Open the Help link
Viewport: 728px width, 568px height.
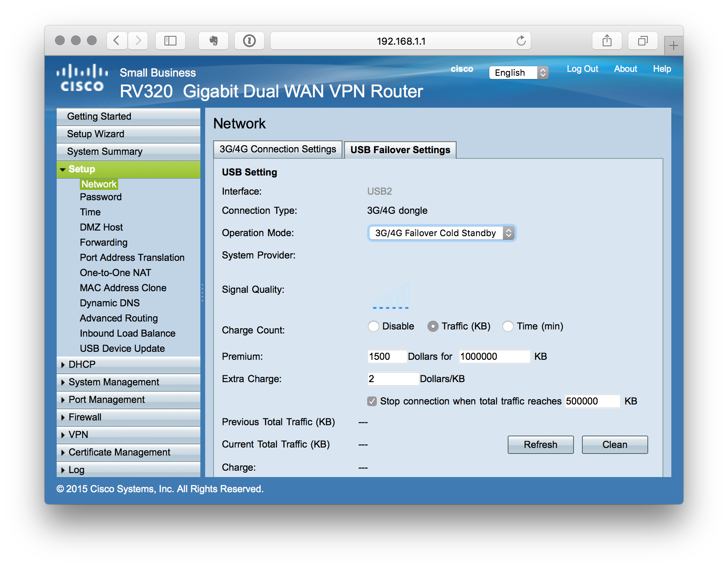click(662, 69)
